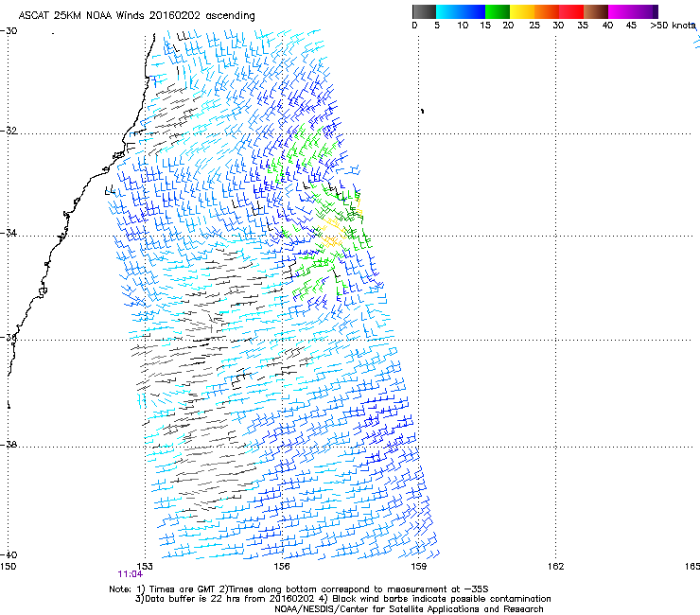Click the legend label '15'

[485, 26]
